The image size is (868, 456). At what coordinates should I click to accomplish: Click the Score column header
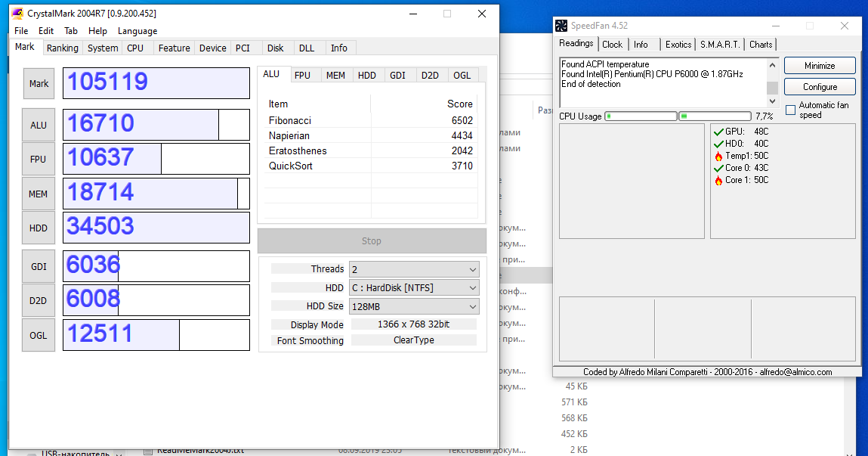click(424, 104)
